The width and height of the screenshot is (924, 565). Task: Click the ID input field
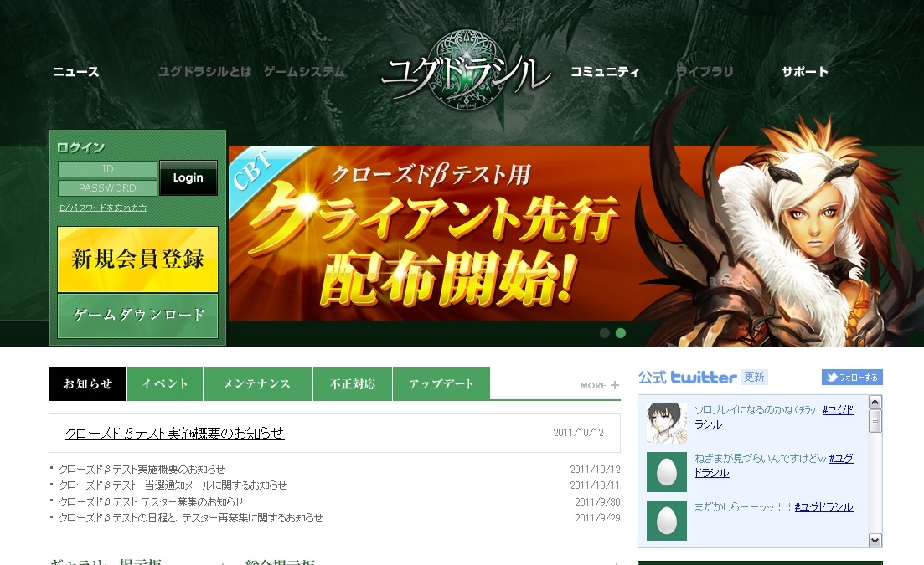click(107, 169)
